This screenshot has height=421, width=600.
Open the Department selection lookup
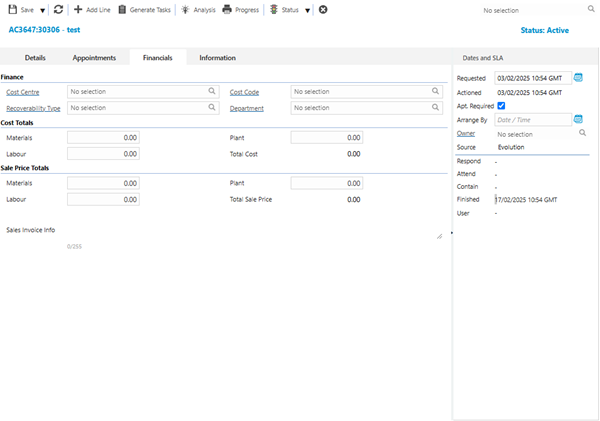click(435, 107)
